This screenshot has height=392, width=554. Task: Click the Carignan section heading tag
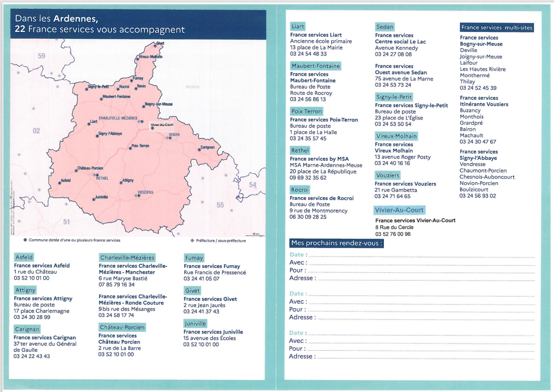(27, 329)
